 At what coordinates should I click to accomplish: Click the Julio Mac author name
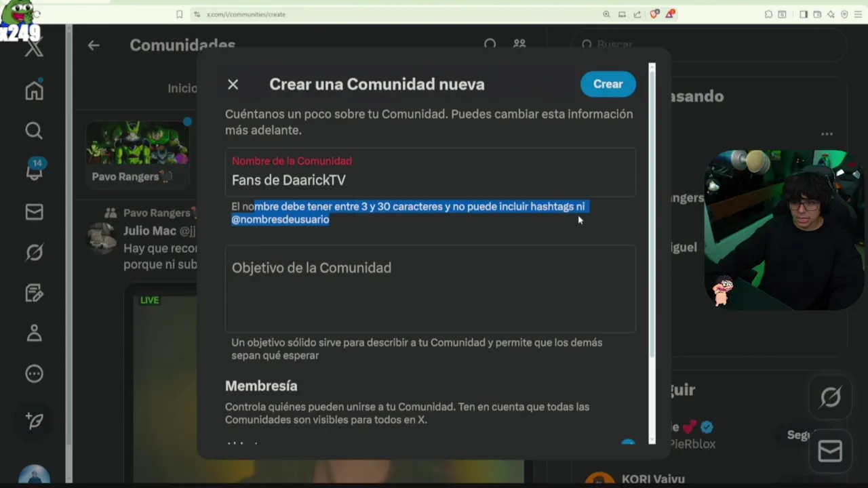150,231
